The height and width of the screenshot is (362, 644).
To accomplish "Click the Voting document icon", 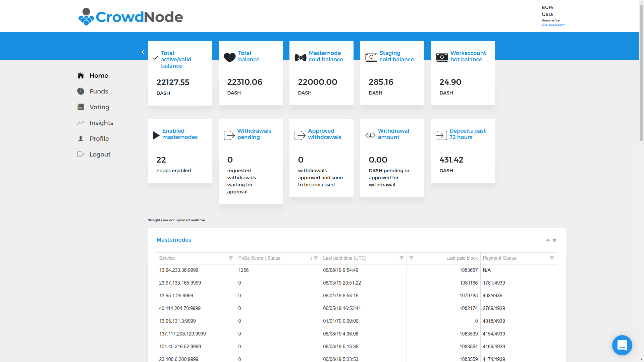I will [80, 107].
